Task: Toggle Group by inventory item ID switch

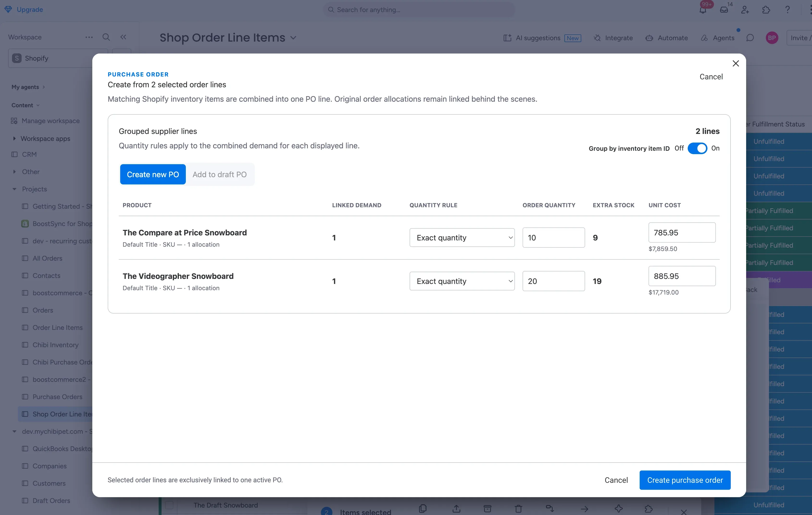Action: (x=697, y=148)
